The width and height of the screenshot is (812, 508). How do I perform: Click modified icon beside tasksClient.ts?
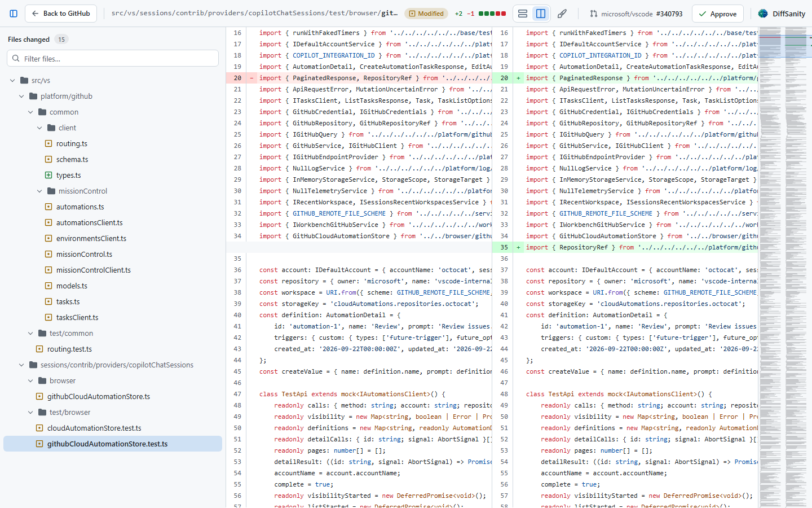(48, 317)
